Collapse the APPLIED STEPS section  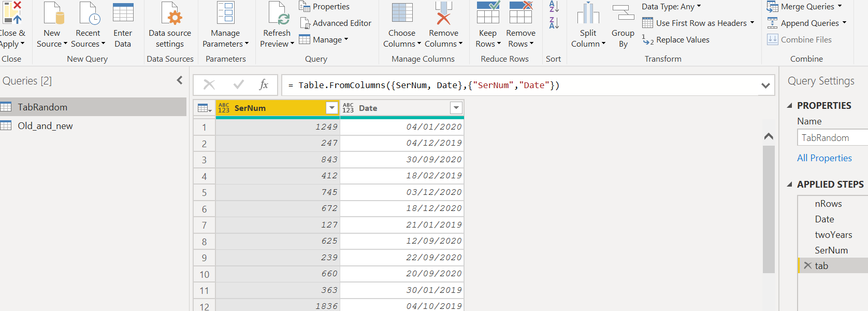pos(790,185)
